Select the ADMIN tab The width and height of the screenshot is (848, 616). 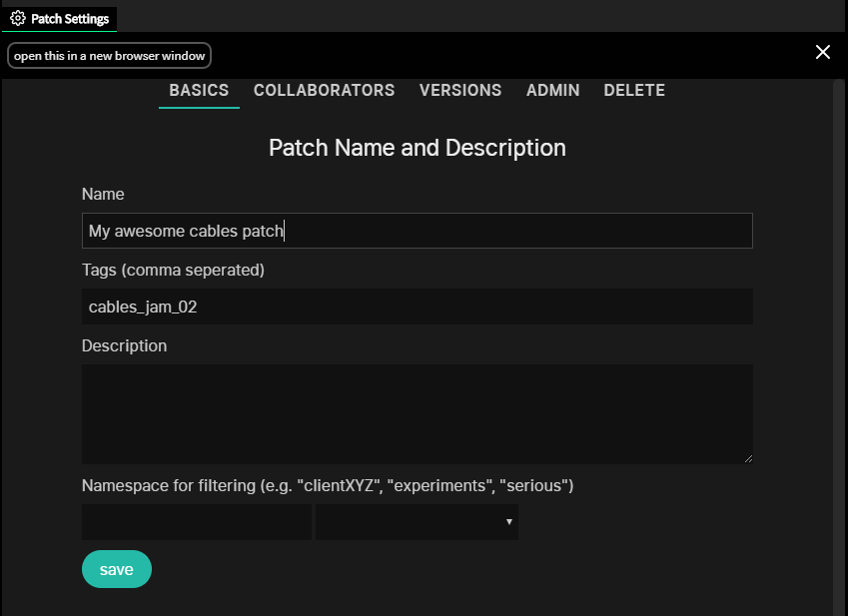tap(552, 90)
